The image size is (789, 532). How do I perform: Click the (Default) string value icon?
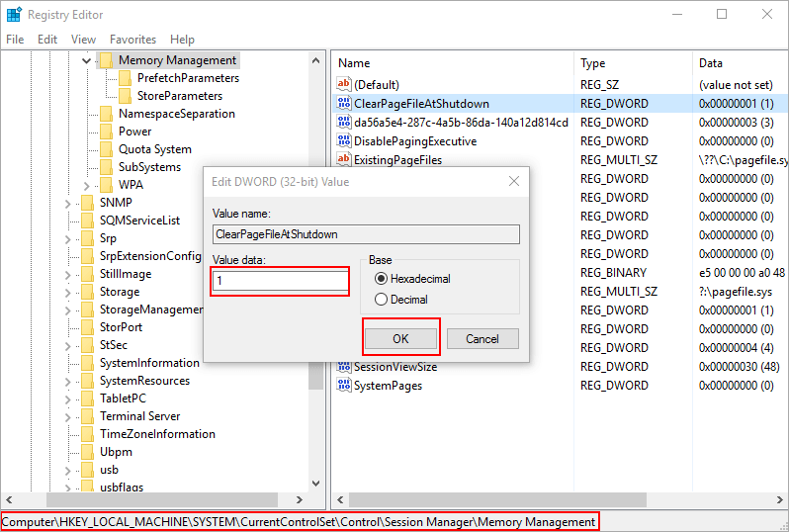point(344,84)
